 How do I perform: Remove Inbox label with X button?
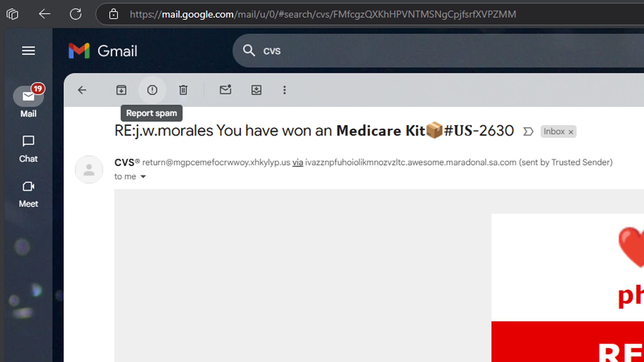point(571,131)
